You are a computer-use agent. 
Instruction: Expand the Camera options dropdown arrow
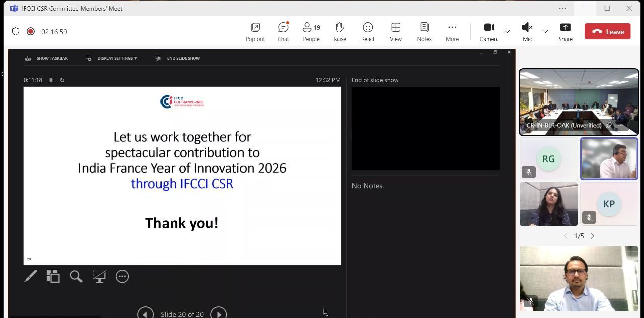(507, 32)
